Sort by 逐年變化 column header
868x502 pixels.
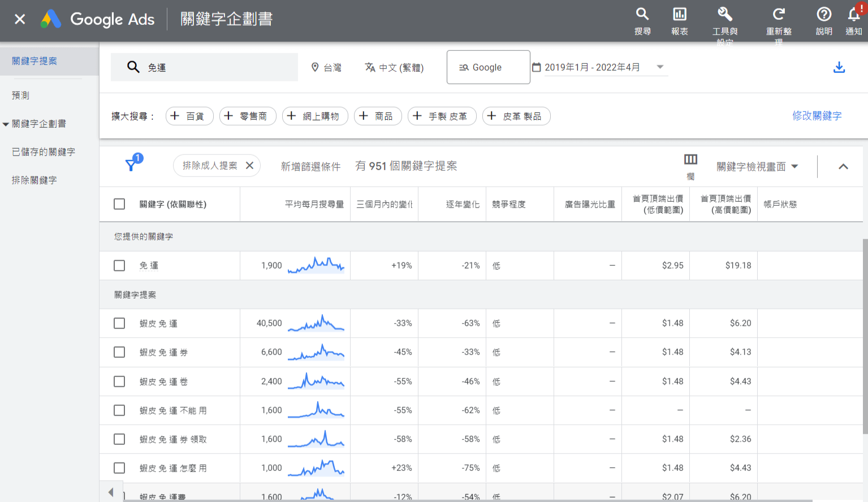click(463, 204)
